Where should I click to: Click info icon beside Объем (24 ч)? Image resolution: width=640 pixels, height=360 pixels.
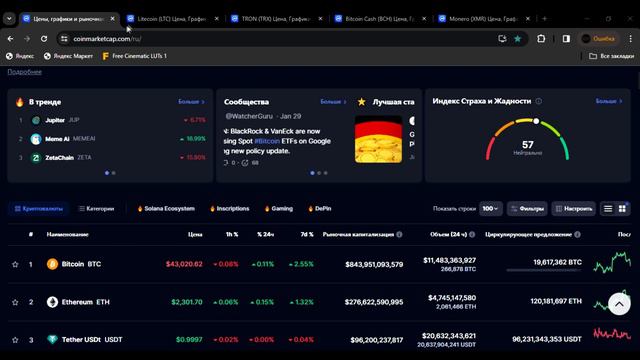(472, 234)
